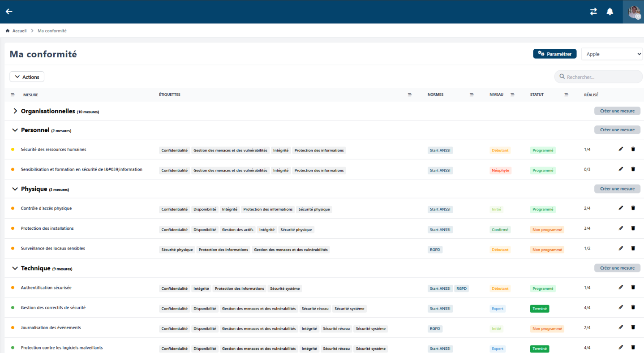The width and height of the screenshot is (644, 353).
Task: Open the Apple company dropdown
Action: (611, 54)
